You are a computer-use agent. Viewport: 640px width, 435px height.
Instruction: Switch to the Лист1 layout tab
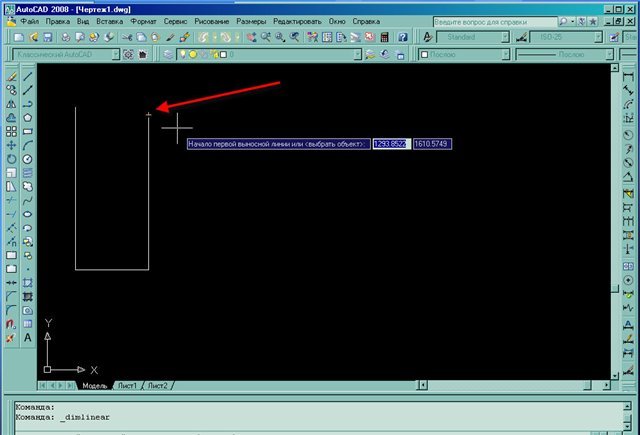127,385
